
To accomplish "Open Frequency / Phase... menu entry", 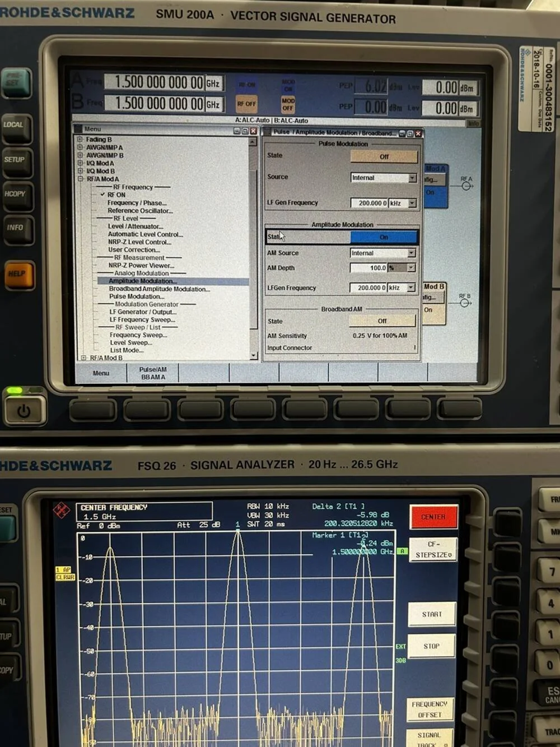I will coord(137,203).
